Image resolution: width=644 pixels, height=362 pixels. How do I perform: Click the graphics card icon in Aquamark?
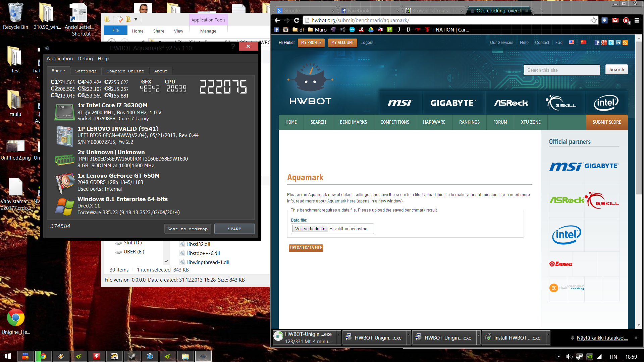click(65, 183)
